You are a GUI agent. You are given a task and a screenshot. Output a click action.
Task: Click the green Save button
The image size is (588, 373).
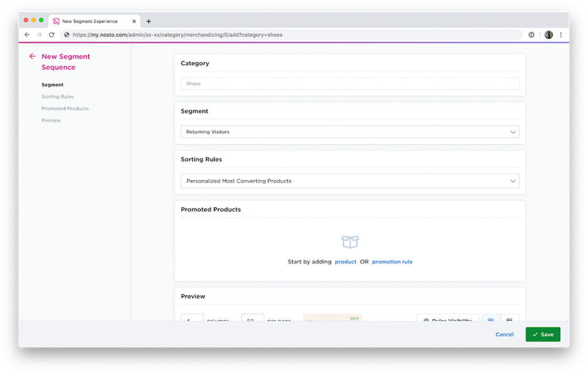[543, 335]
